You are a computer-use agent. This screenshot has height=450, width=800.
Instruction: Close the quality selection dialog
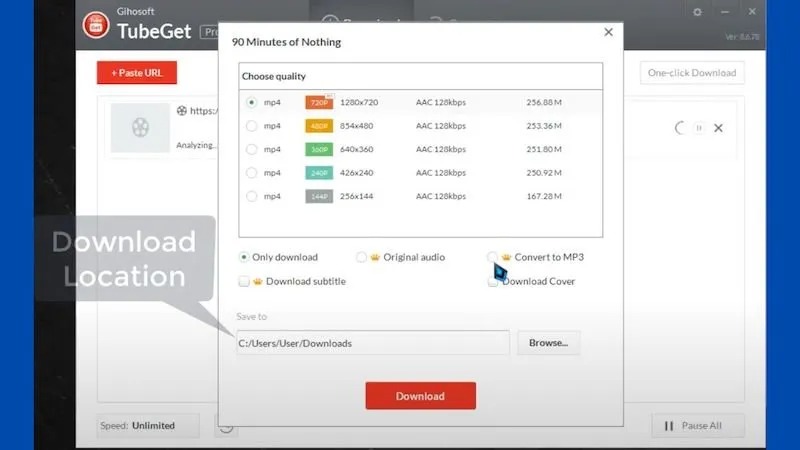click(x=608, y=33)
